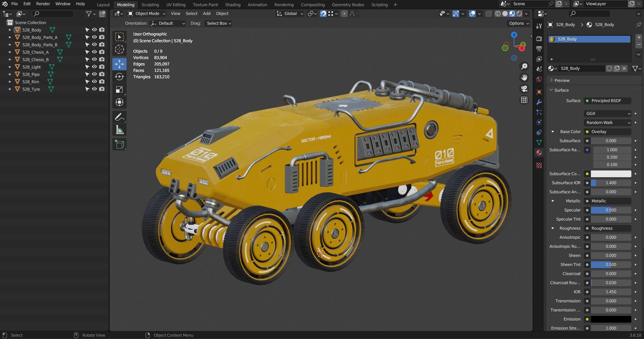
Task: Hide 528_Body in the viewport via eye icon
Action: [x=94, y=30]
